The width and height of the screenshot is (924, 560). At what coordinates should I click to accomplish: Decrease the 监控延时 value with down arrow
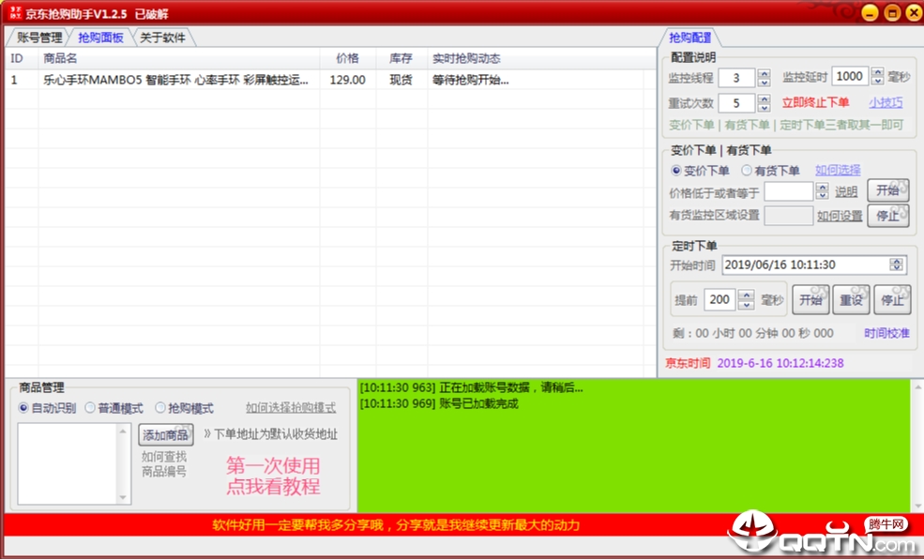878,80
